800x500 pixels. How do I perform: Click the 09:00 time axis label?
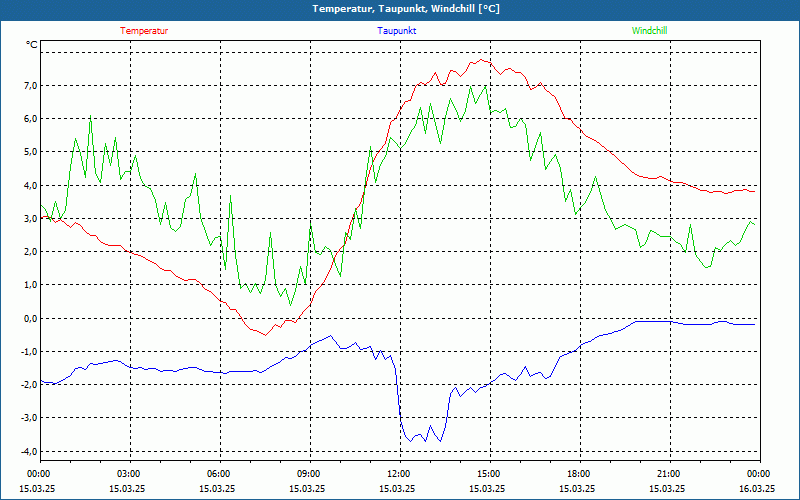coord(310,474)
